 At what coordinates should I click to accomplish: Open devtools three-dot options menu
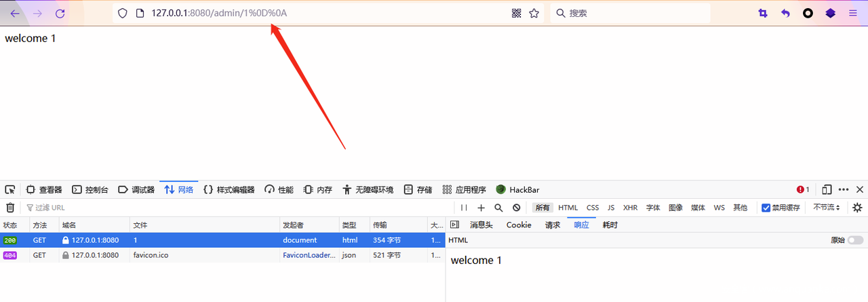pyautogui.click(x=844, y=190)
